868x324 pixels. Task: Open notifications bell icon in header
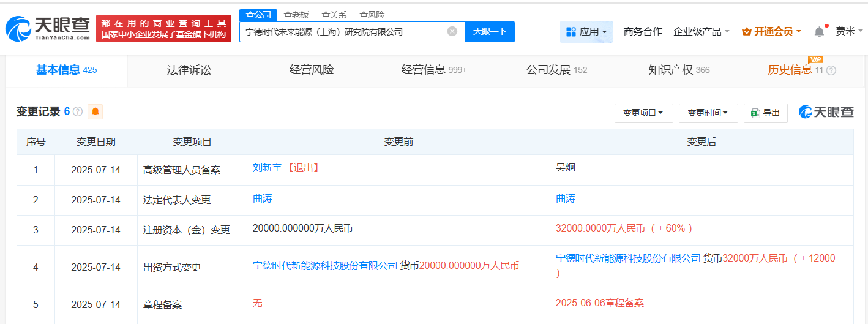[819, 31]
